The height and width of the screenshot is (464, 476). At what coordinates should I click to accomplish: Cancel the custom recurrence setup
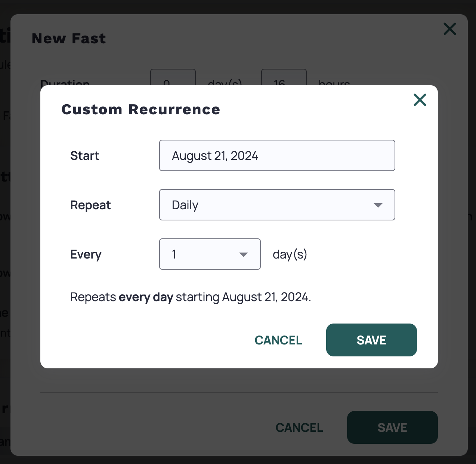(x=278, y=340)
